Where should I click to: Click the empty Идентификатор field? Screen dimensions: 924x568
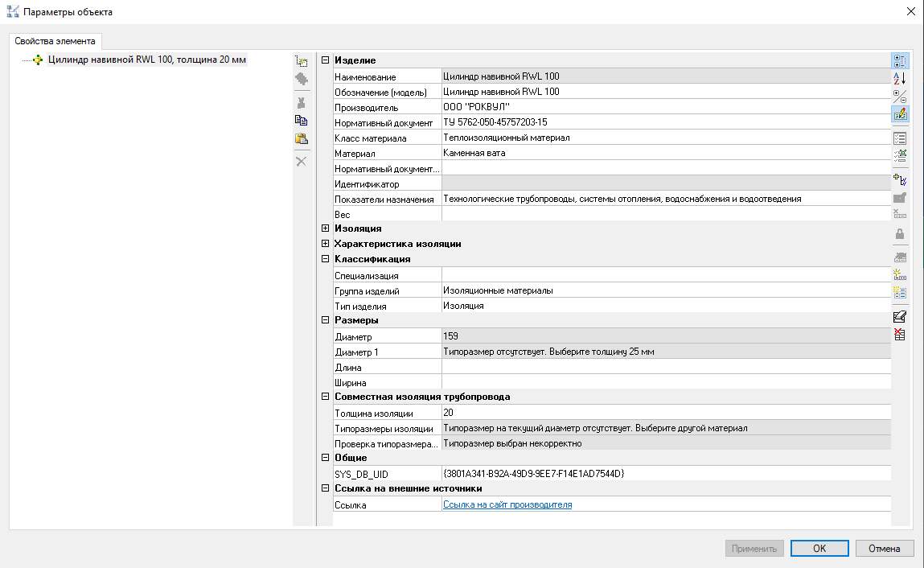(666, 184)
